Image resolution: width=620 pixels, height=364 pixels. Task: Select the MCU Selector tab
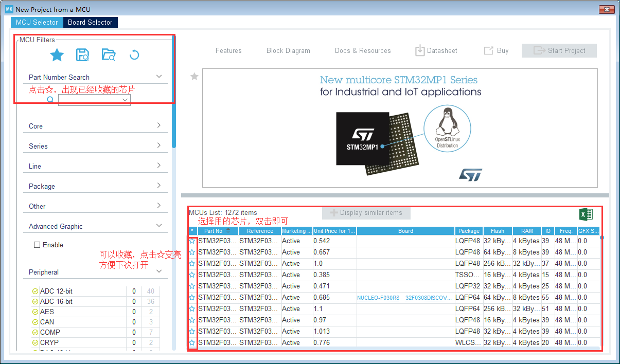point(36,22)
